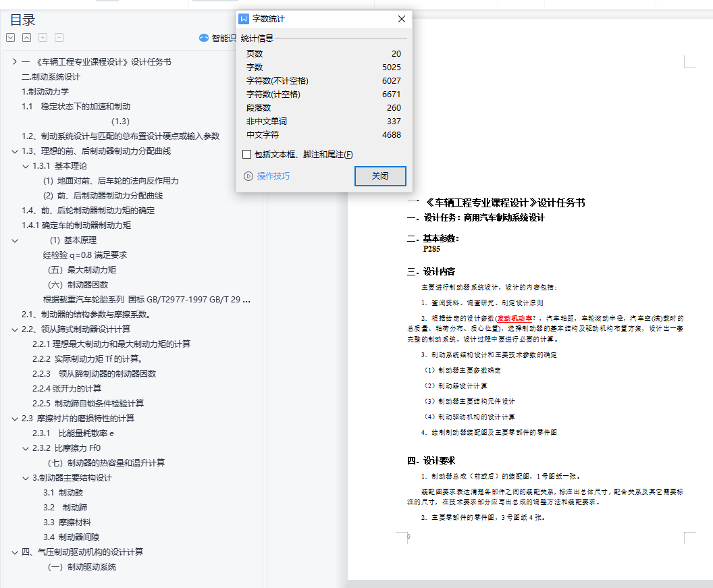Go to 2.2.1 理想最大制动力 entry
Screen dimensions: 713x588
[x=111, y=344]
